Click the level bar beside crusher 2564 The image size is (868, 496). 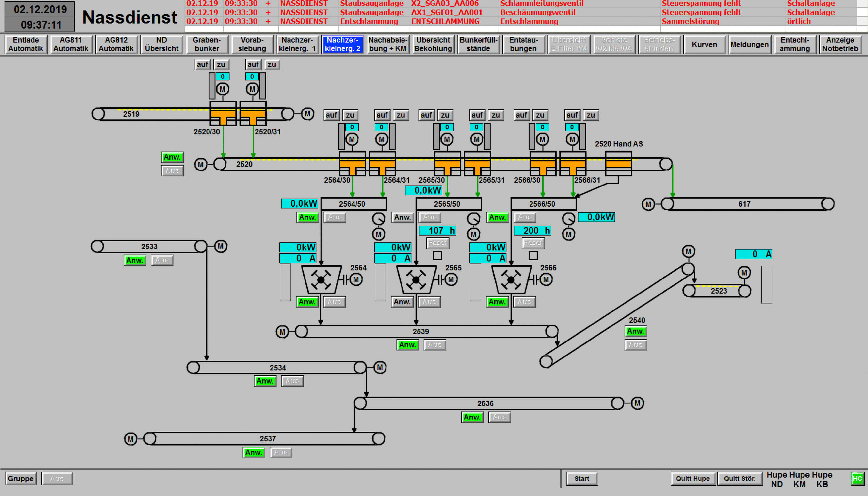coord(285,282)
